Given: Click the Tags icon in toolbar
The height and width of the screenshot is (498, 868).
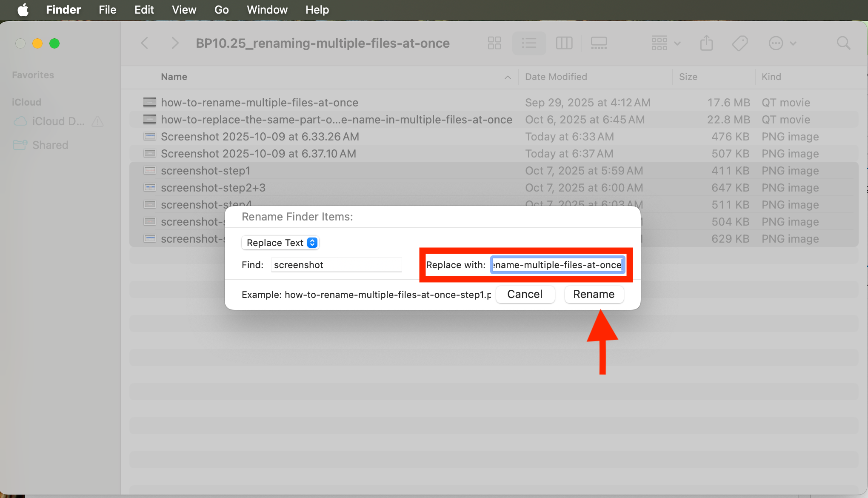Looking at the screenshot, I should [740, 43].
